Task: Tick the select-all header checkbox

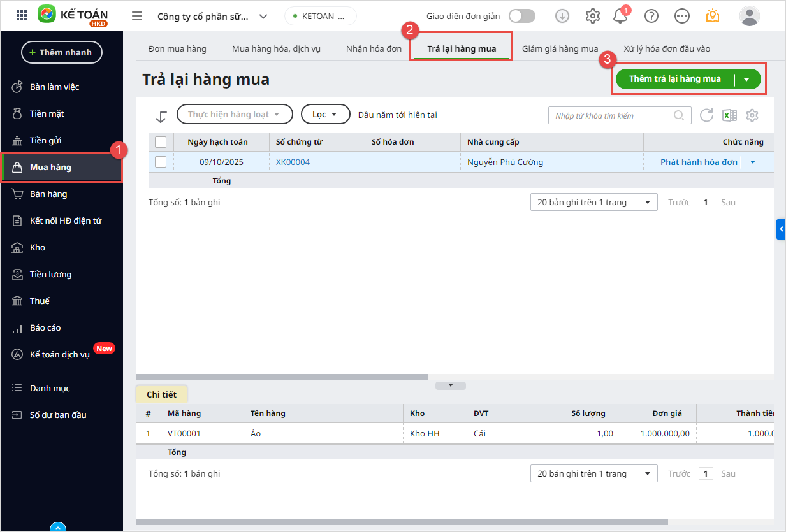Action: [x=161, y=141]
